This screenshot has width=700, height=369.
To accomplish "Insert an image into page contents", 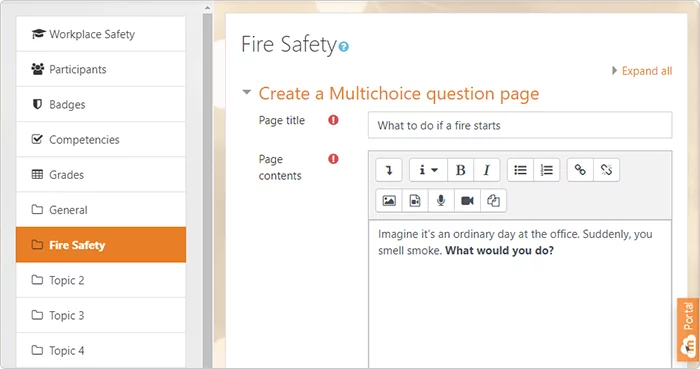I will pos(389,201).
